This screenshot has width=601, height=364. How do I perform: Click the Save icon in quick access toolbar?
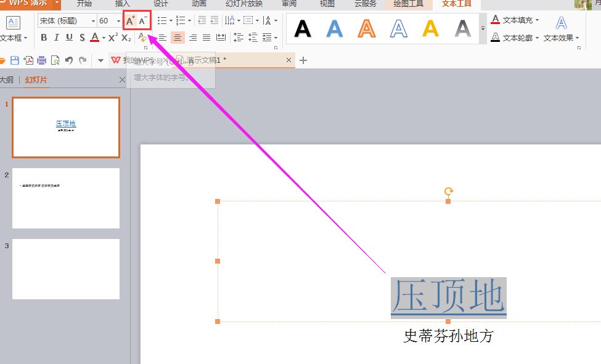pos(14,60)
